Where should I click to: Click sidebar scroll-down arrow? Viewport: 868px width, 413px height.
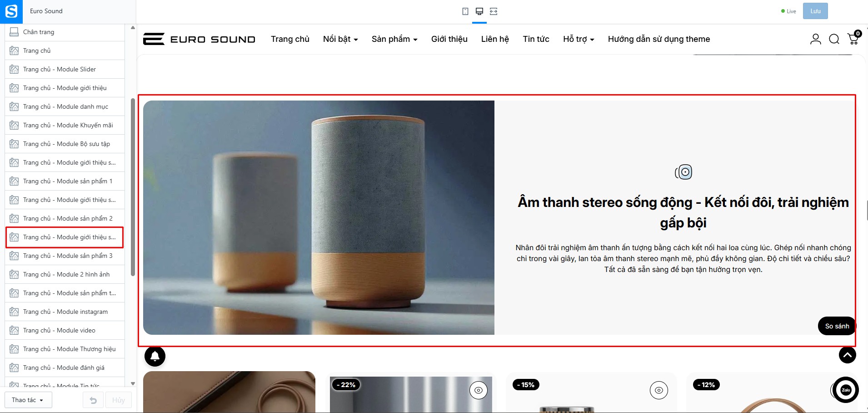click(133, 384)
